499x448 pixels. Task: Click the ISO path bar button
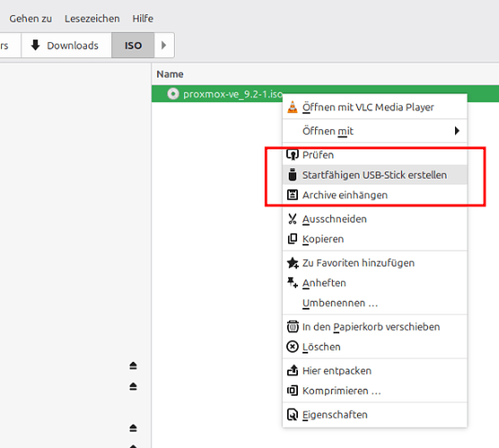coord(133,45)
